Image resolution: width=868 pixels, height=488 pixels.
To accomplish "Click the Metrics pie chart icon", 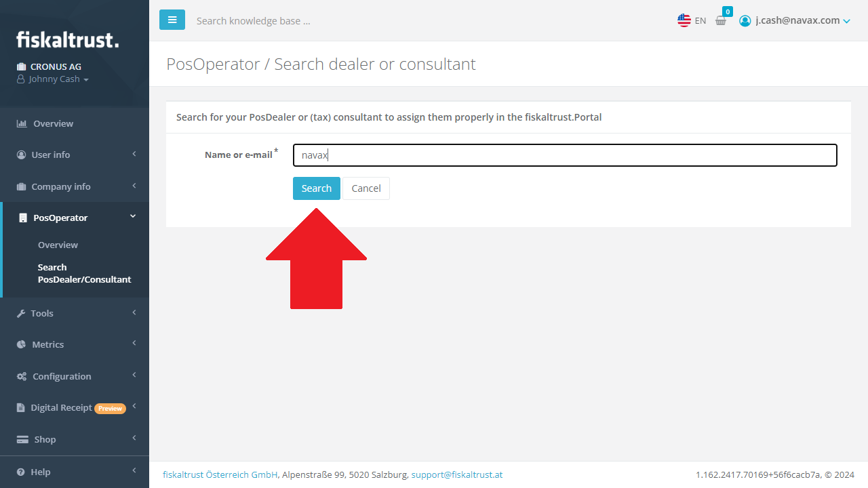I will (x=21, y=344).
